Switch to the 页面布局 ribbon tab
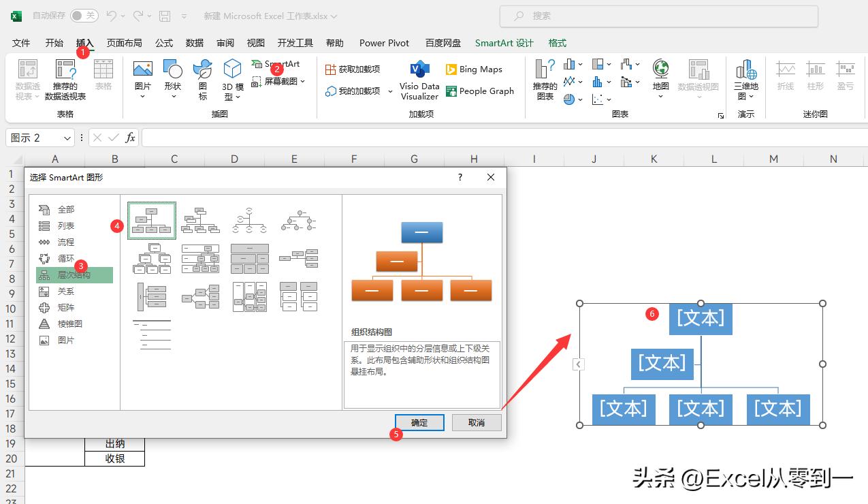Screen dimensions: 868x504 click(123, 42)
